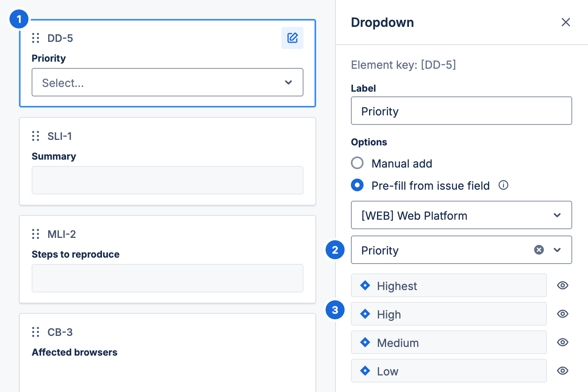Hide the High option

click(x=563, y=314)
